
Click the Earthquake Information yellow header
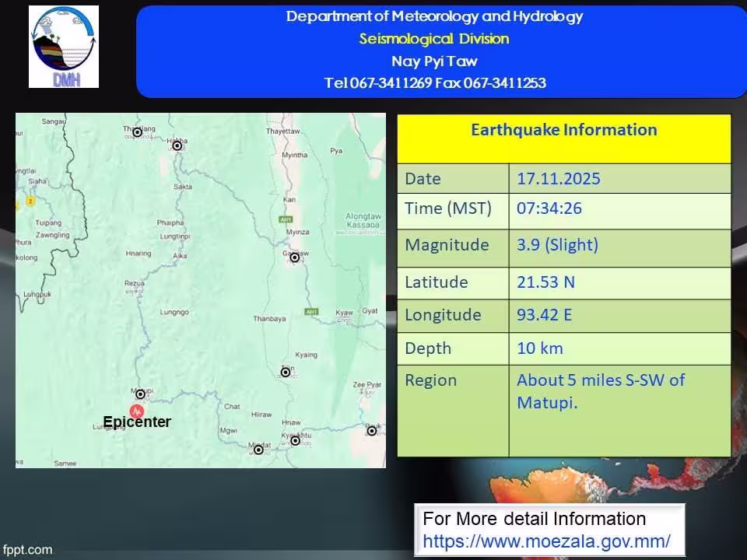pyautogui.click(x=563, y=131)
